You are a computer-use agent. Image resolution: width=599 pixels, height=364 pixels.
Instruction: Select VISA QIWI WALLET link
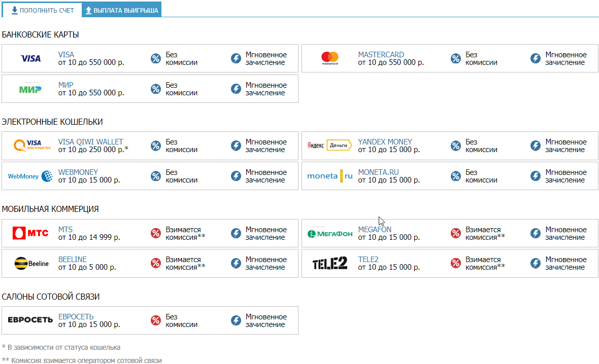(90, 141)
